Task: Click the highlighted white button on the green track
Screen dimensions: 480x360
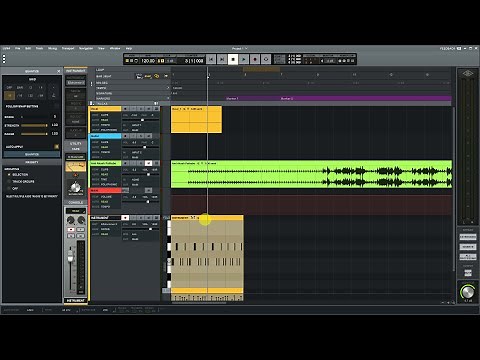Action: (148, 163)
